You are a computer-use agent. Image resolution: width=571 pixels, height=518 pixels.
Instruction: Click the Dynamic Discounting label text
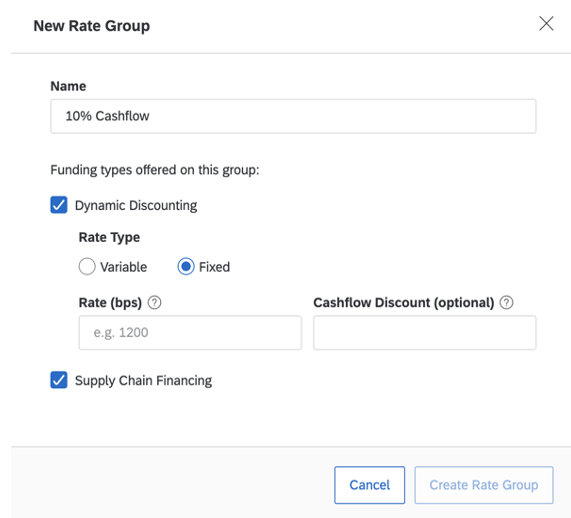[x=136, y=205]
